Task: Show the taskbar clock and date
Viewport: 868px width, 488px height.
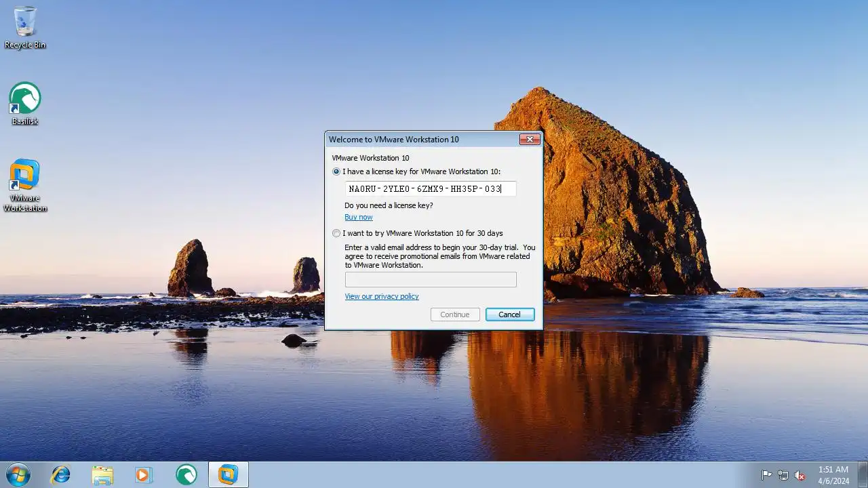Action: click(833, 475)
